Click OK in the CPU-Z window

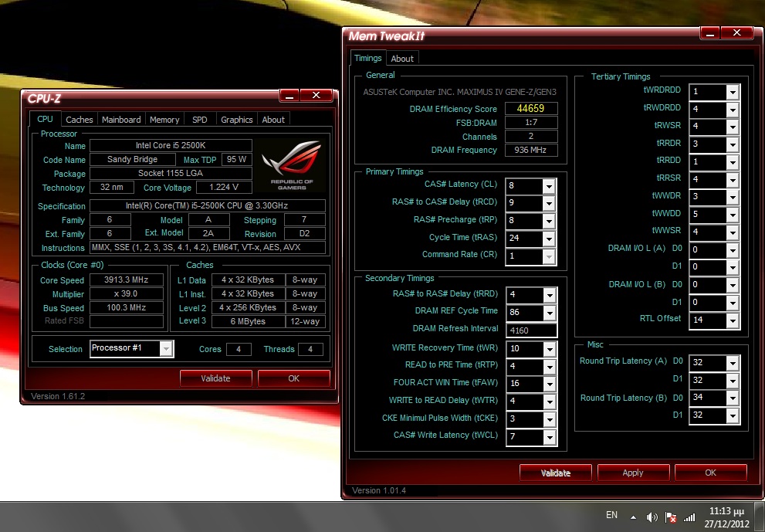tap(293, 378)
